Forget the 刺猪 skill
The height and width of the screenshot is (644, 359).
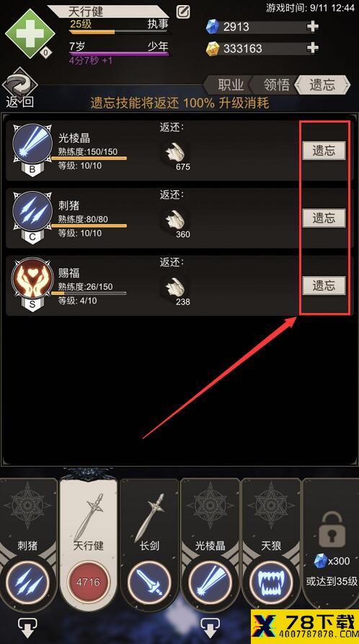(x=324, y=218)
